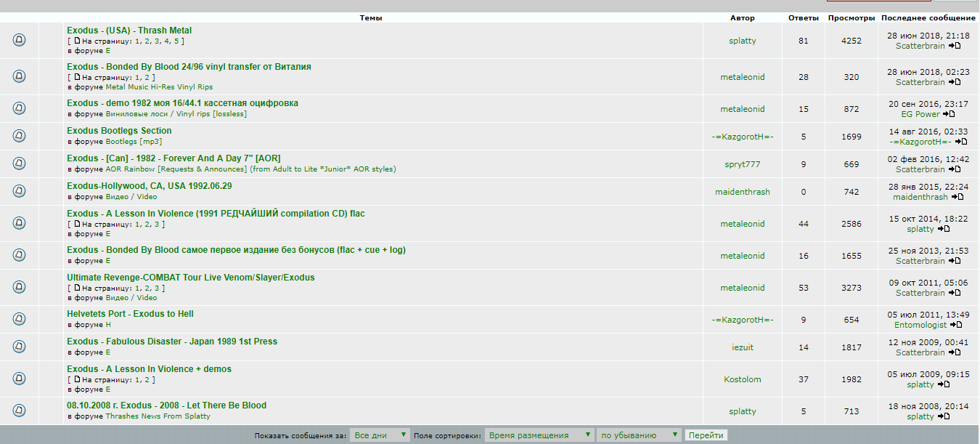Open page 2 of Bonded By Blood 24/96 vinyl topic

click(147, 78)
